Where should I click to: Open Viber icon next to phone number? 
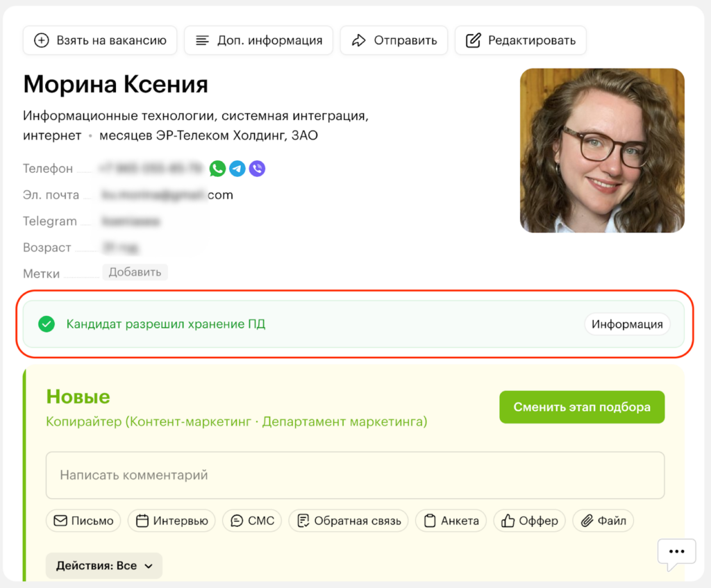point(257,169)
